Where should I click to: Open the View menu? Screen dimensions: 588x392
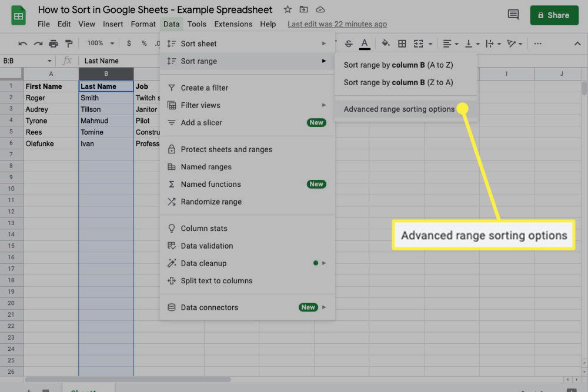[86, 24]
